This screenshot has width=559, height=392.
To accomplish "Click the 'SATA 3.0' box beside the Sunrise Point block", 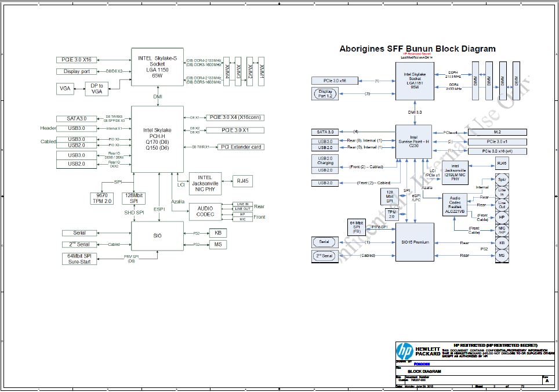I will coord(325,132).
